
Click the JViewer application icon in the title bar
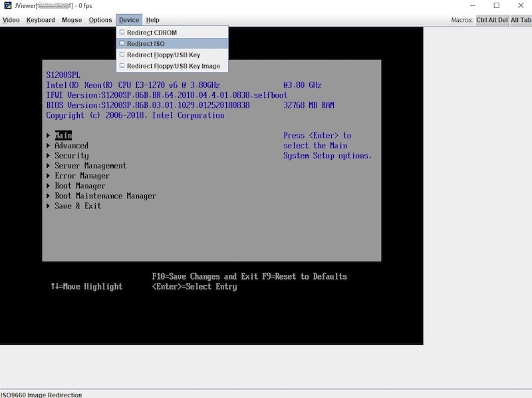7,5
